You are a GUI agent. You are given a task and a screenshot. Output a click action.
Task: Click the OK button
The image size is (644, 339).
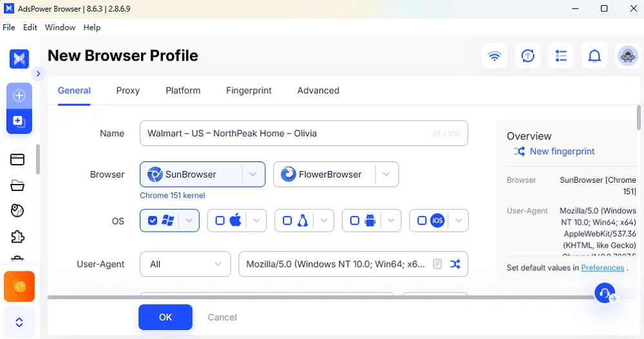click(x=165, y=317)
